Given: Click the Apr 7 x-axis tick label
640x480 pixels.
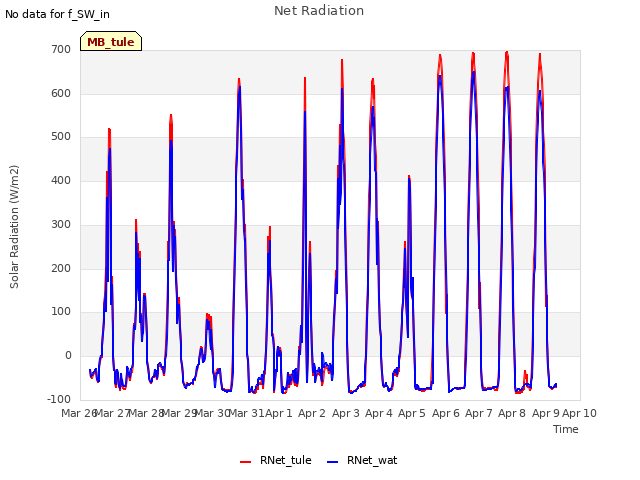Looking at the screenshot, I should pyautogui.click(x=479, y=413).
